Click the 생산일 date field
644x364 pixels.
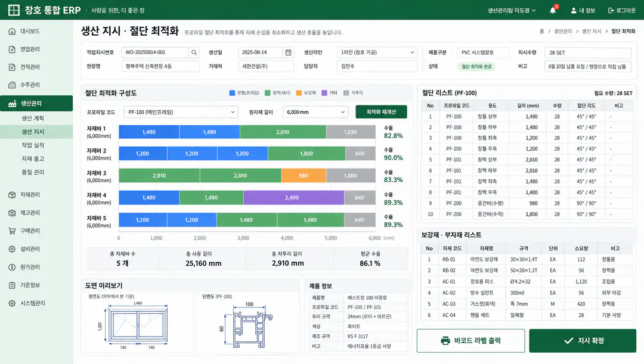[261, 52]
